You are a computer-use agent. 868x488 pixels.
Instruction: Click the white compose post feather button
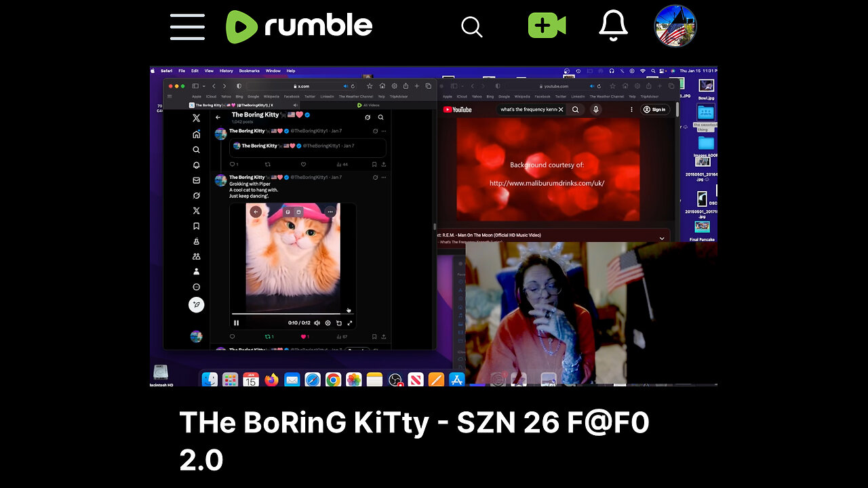click(196, 305)
